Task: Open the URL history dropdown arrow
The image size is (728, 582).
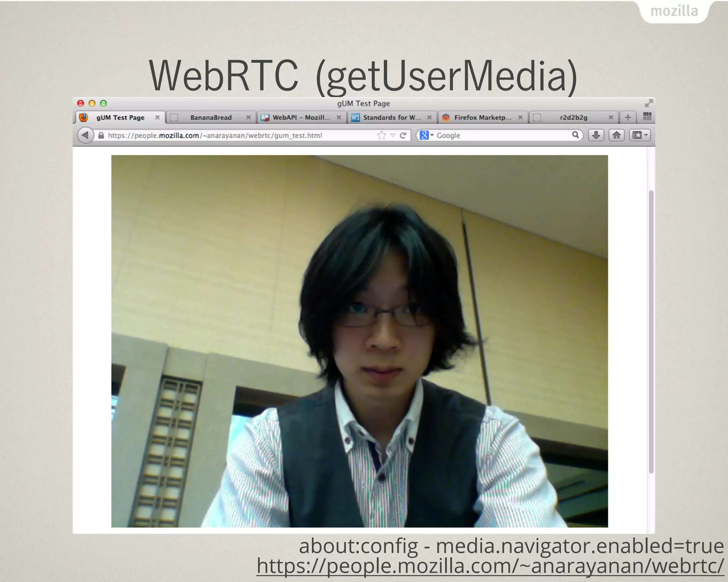Action: click(392, 135)
